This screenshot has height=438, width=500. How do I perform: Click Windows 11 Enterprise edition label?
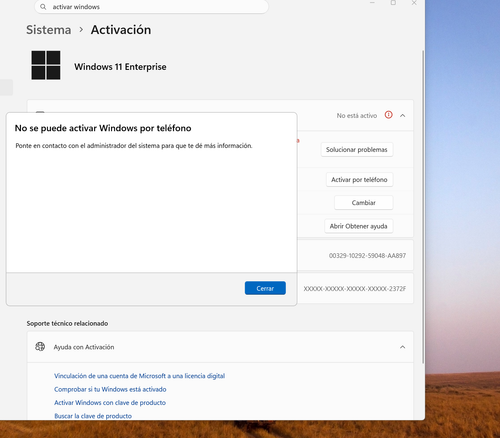120,67
